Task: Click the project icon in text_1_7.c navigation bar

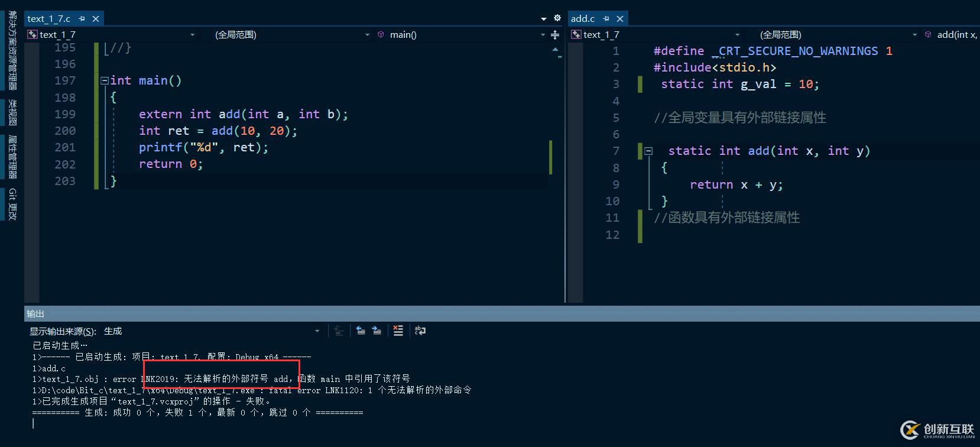Action: (x=33, y=35)
